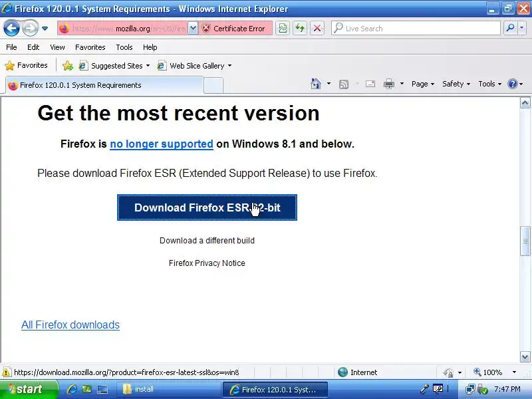
Task: Click 'Download a different build' link
Action: coord(207,241)
